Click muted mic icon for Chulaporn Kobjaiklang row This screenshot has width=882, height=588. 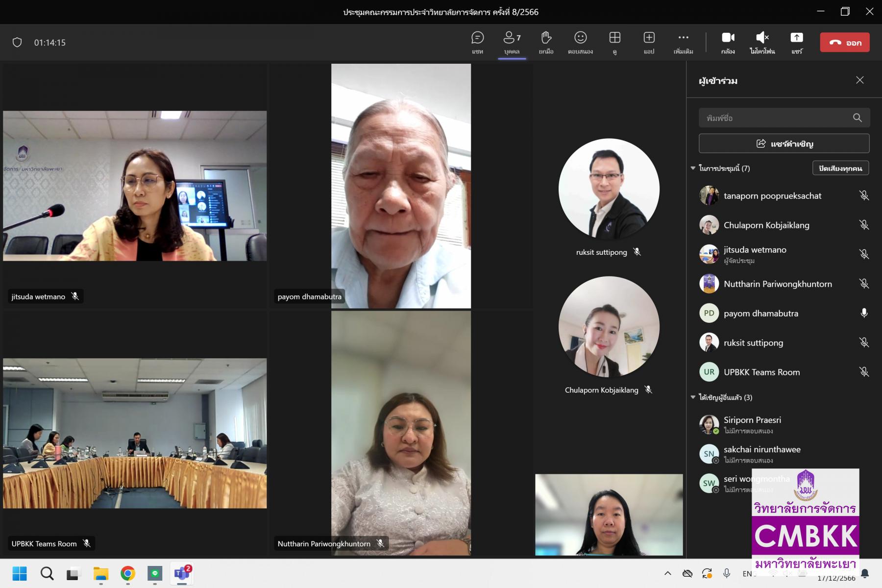[864, 225]
